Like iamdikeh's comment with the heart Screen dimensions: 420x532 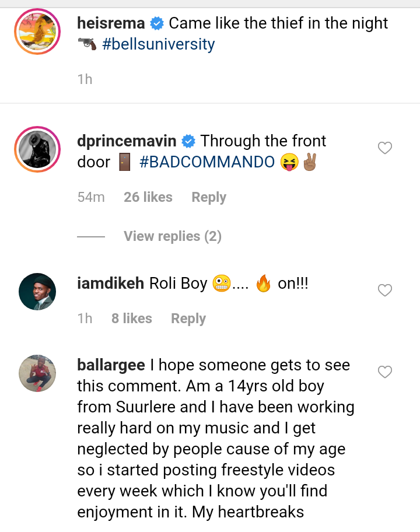[x=385, y=290]
